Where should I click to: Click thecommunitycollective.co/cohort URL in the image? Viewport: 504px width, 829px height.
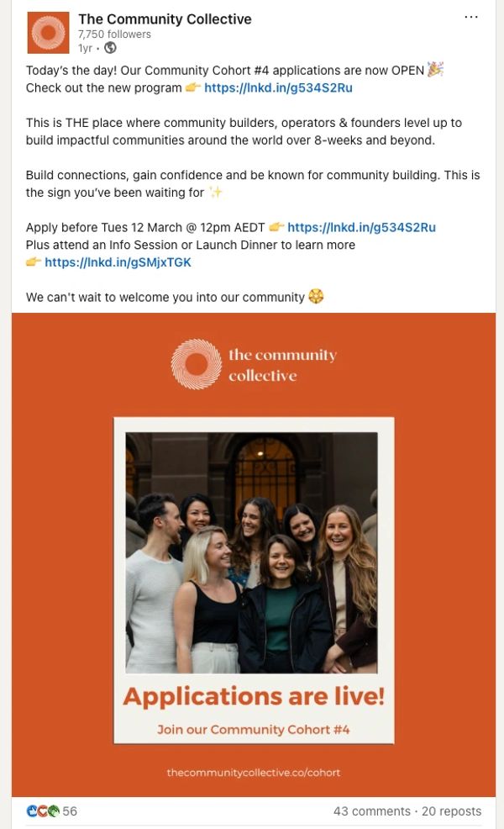tap(253, 772)
